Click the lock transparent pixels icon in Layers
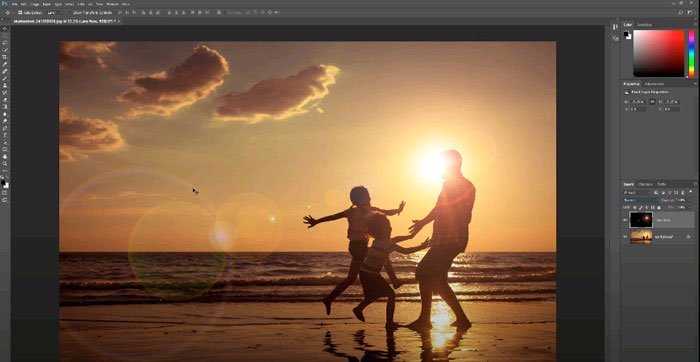The image size is (700, 362). (635, 208)
